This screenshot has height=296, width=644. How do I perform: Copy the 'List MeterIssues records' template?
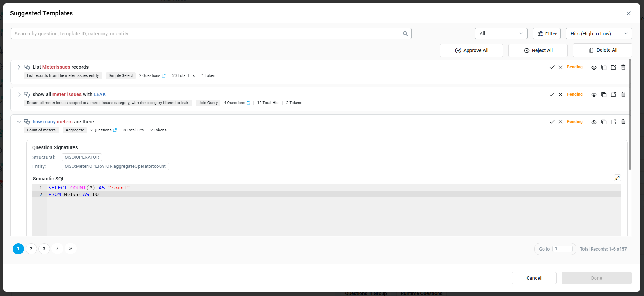pos(604,67)
